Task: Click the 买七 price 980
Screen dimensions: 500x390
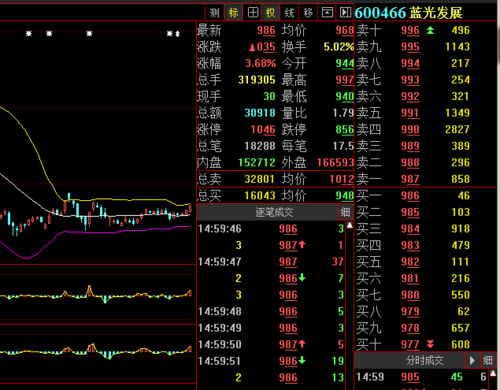Action: (x=410, y=295)
